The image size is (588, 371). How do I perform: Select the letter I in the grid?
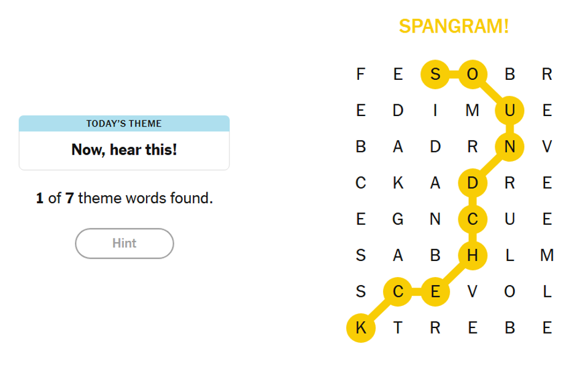point(435,111)
